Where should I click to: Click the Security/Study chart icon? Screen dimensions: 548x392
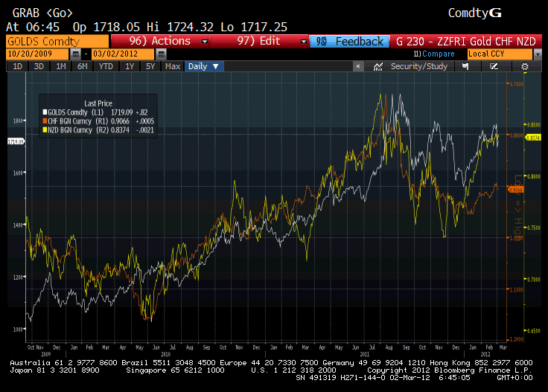click(377, 66)
